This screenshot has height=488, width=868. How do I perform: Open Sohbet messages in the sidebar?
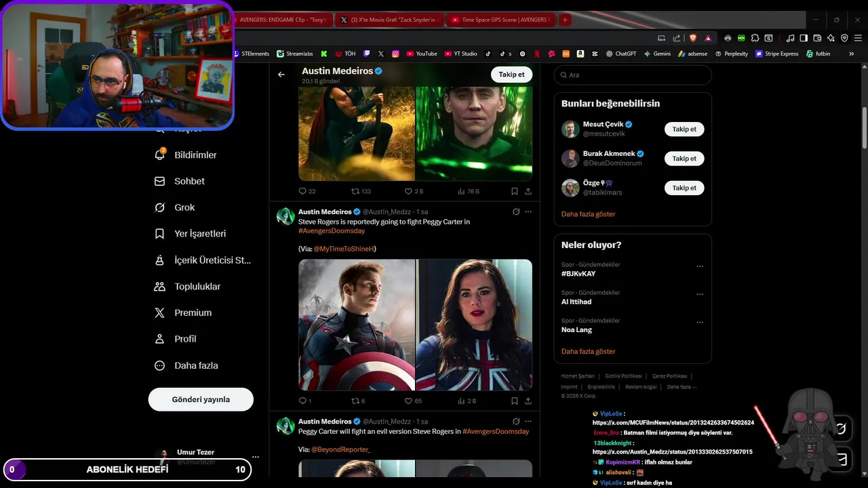(180, 181)
